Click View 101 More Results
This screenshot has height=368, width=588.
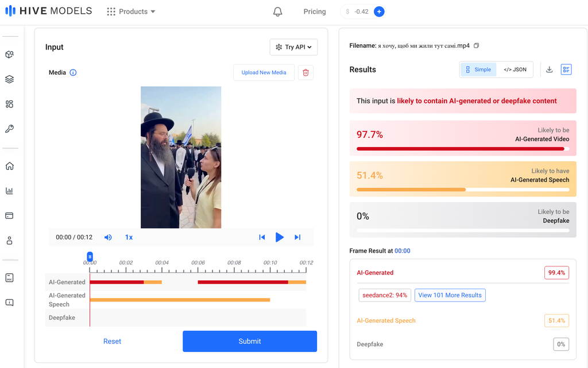tap(450, 295)
